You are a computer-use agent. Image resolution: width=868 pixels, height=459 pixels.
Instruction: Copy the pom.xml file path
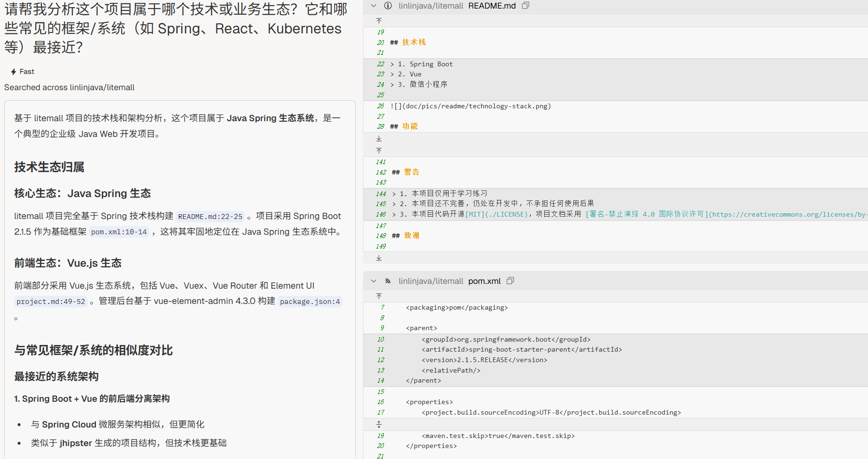click(510, 281)
